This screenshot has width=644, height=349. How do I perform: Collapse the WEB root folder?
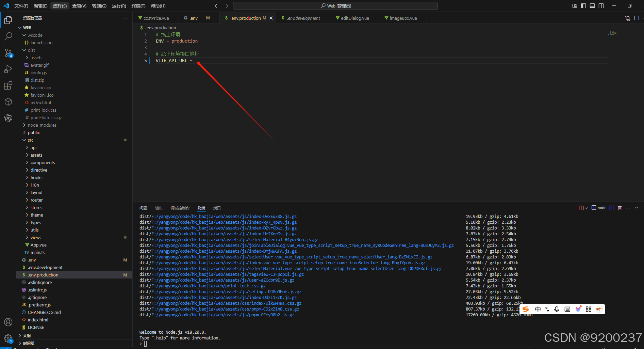coord(74,28)
